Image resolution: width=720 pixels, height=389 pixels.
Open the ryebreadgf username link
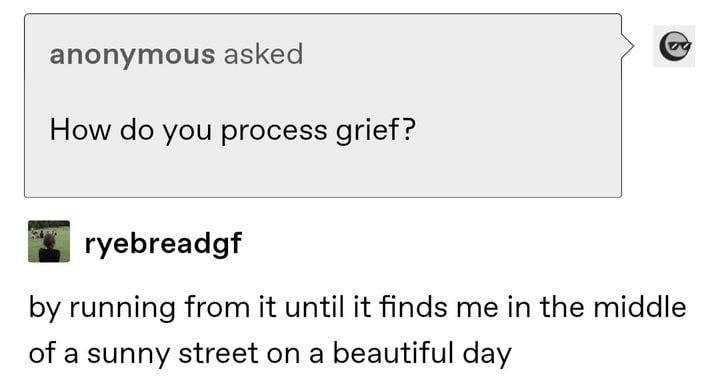163,243
